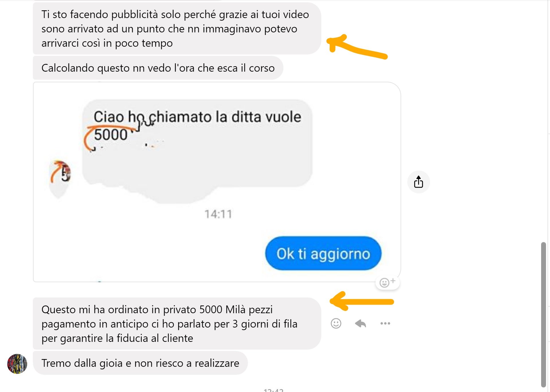
Task: Select the "Calcolando questo nn vedo l'ora" message
Action: point(158,68)
